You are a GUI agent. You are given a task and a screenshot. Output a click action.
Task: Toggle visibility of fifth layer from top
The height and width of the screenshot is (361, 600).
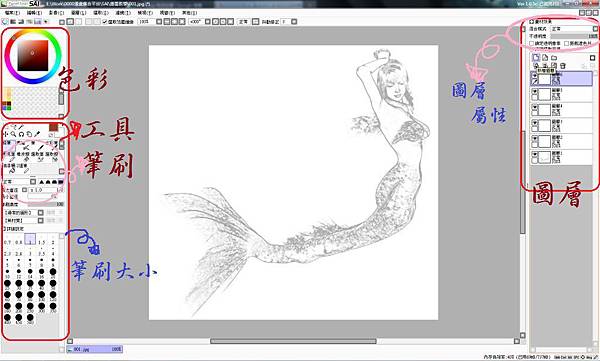pos(535,139)
